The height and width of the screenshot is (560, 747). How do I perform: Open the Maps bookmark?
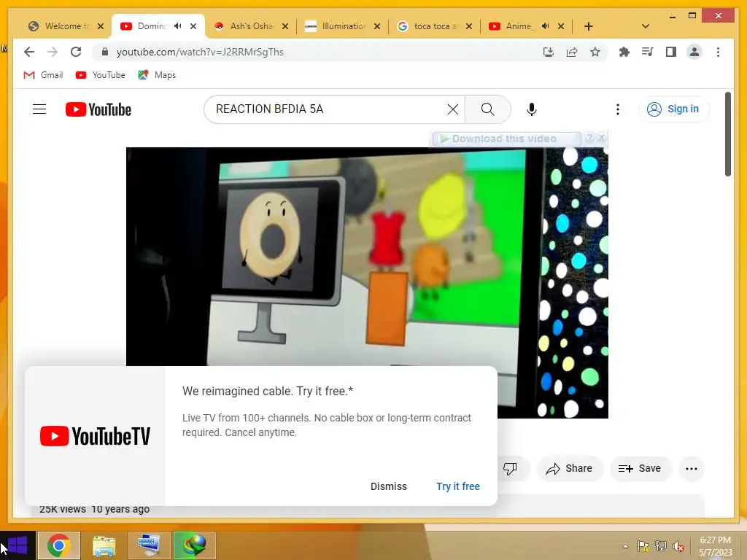pos(157,75)
